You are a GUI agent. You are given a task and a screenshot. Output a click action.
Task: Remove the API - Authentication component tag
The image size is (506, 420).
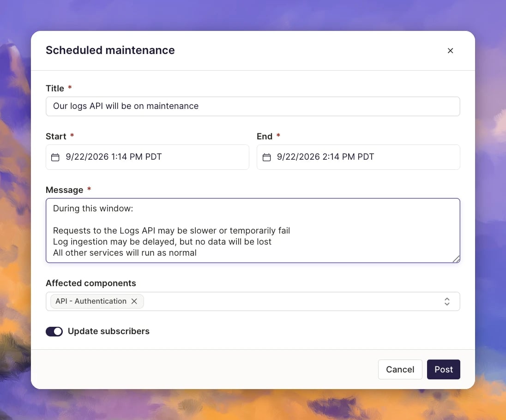point(134,301)
